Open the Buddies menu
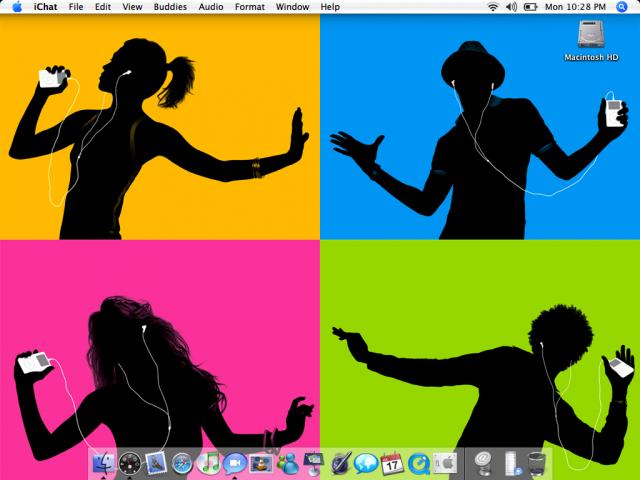The image size is (640, 480). 170,7
